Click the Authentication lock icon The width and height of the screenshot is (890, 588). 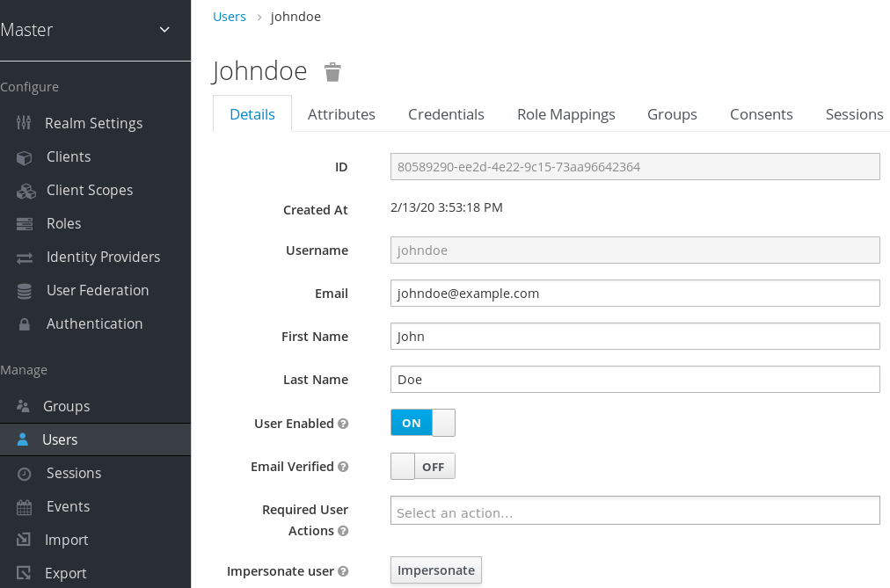(25, 324)
